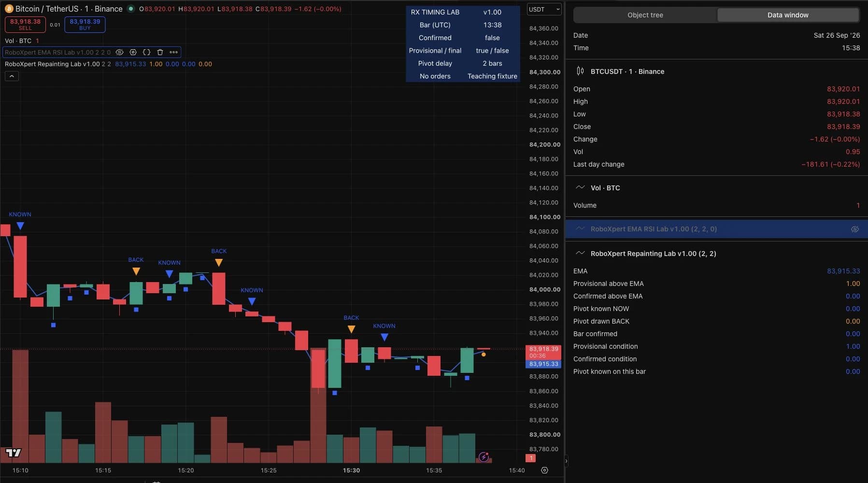Click the Provisional above EMA row
The height and width of the screenshot is (483, 868).
(716, 284)
